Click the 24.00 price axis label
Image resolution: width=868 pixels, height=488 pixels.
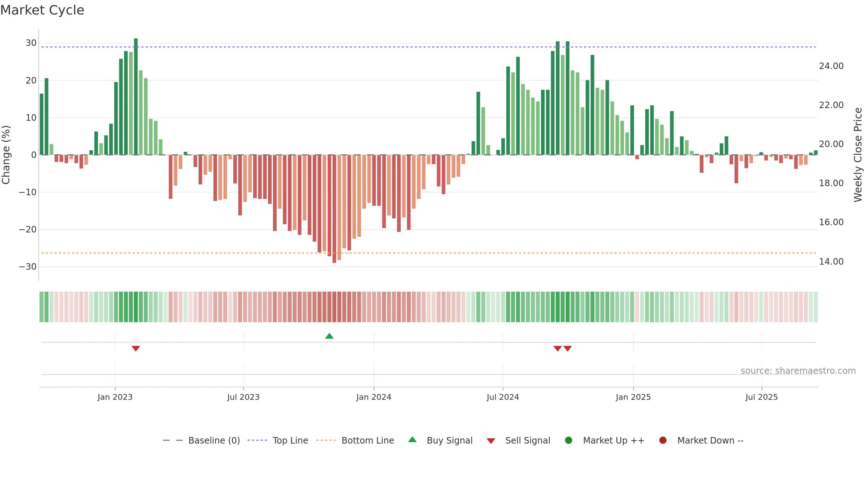pyautogui.click(x=831, y=66)
